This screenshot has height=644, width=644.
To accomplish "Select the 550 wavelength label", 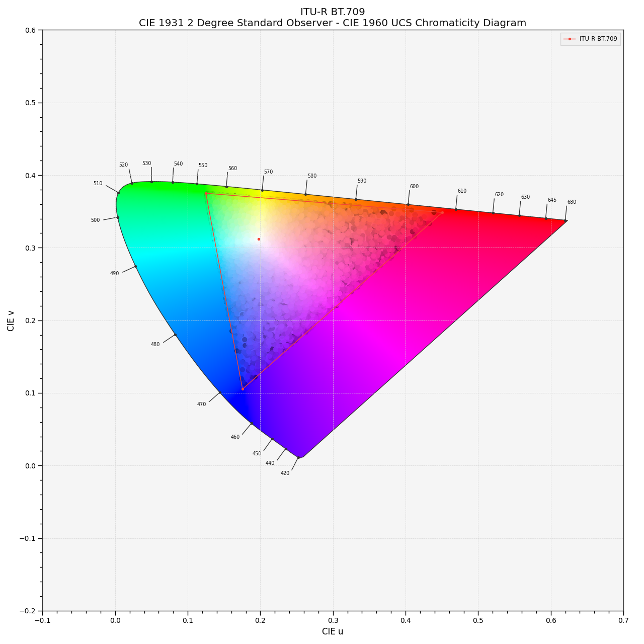I will point(203,166).
